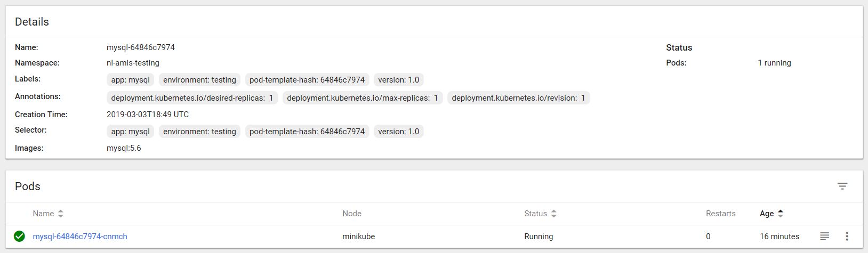The height and width of the screenshot is (253, 868).
Task: Click the Status column header
Action: click(535, 214)
